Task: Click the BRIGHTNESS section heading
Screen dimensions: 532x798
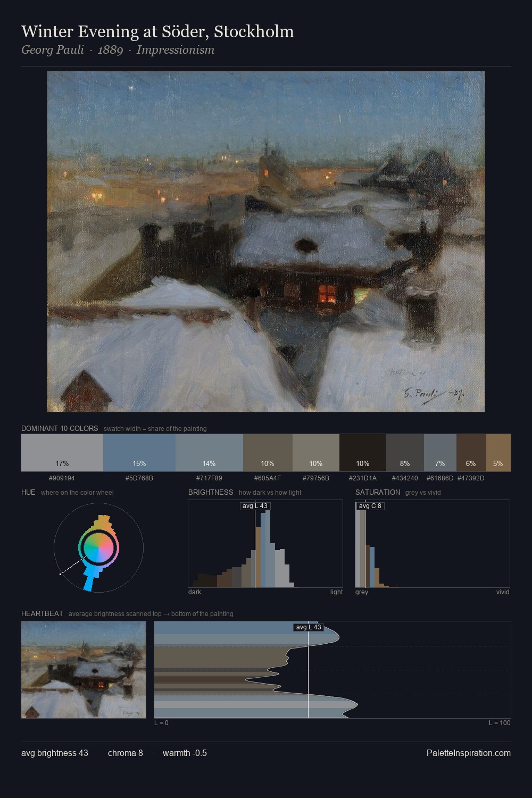Action: [x=211, y=492]
